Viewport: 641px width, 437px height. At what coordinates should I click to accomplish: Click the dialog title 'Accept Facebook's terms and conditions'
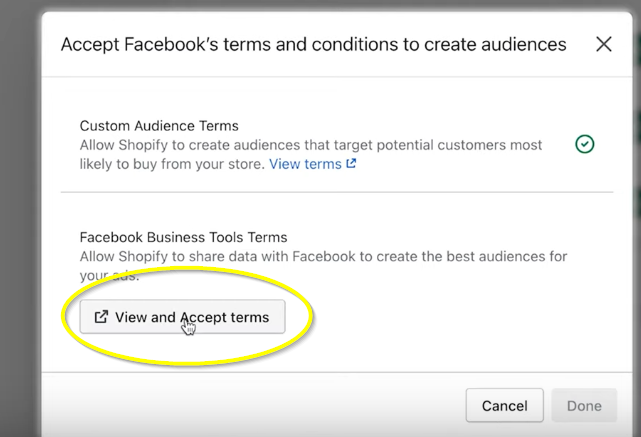coord(229,45)
